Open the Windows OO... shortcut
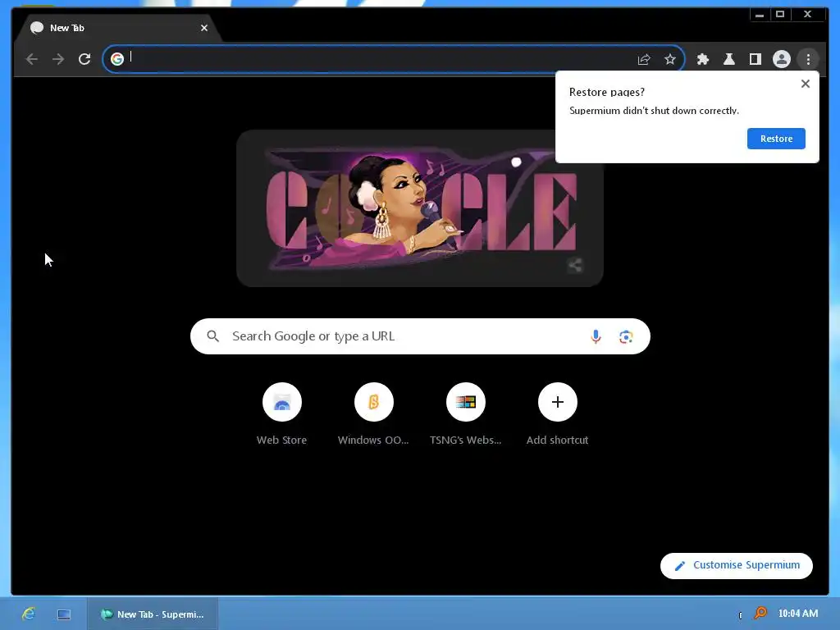840x630 pixels. tap(373, 414)
